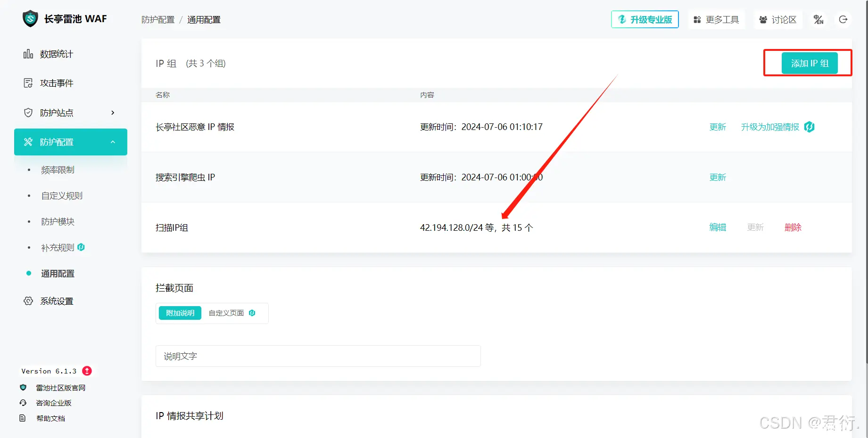868x438 pixels.
Task: Click headset icon next to 咨询企业版
Action: click(x=23, y=403)
